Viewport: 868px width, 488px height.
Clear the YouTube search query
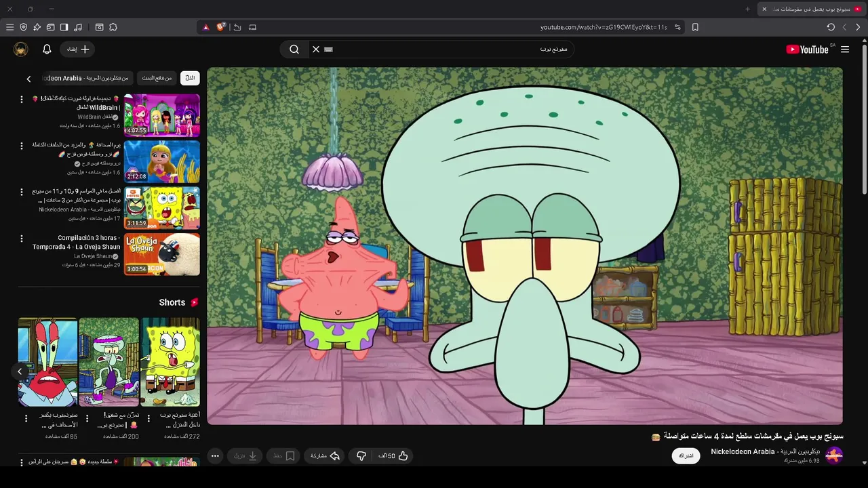(x=315, y=49)
